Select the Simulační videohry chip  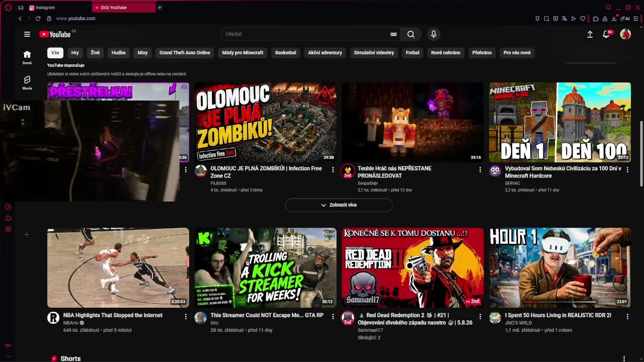(x=374, y=53)
